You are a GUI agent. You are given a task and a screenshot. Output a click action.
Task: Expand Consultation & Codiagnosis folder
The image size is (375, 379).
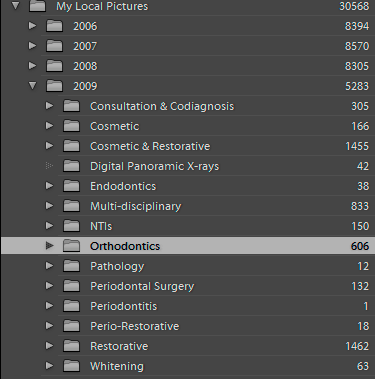[49, 106]
